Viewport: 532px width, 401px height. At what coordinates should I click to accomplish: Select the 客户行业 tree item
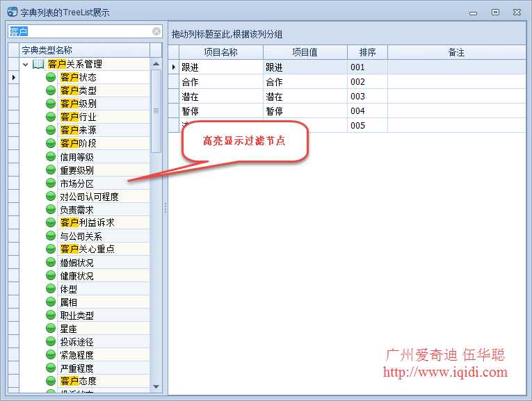click(x=78, y=117)
